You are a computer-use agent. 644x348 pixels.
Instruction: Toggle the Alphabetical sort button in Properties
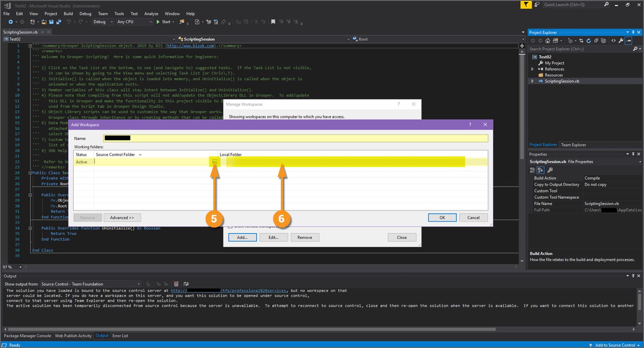pos(540,170)
